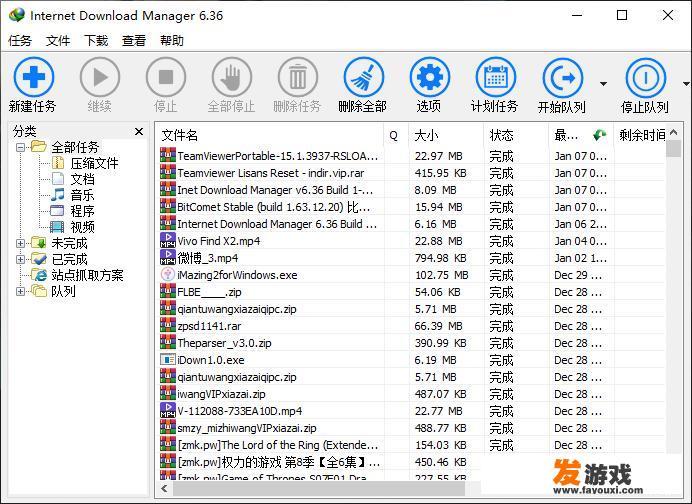Open the 帮助 menu

click(x=172, y=41)
